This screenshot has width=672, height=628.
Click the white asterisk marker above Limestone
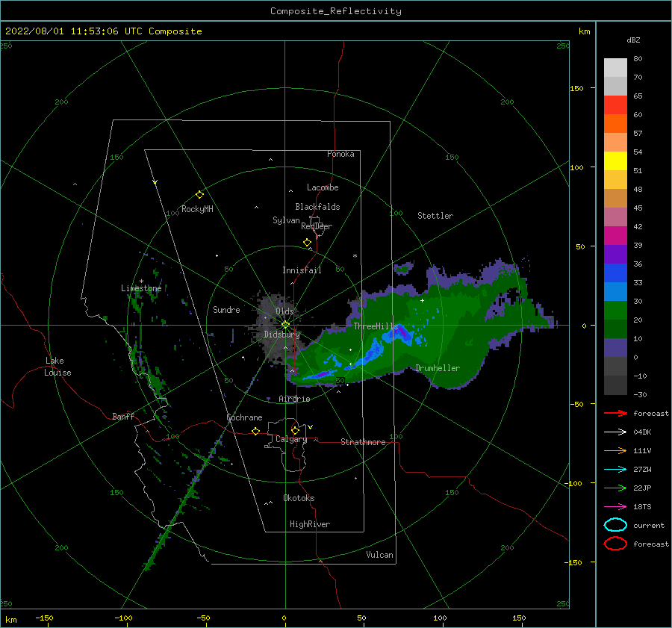click(141, 282)
